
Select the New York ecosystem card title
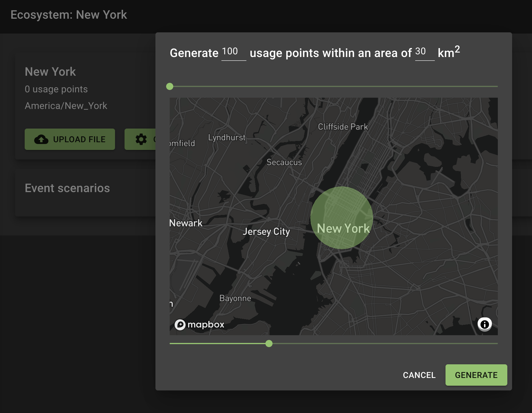(50, 71)
